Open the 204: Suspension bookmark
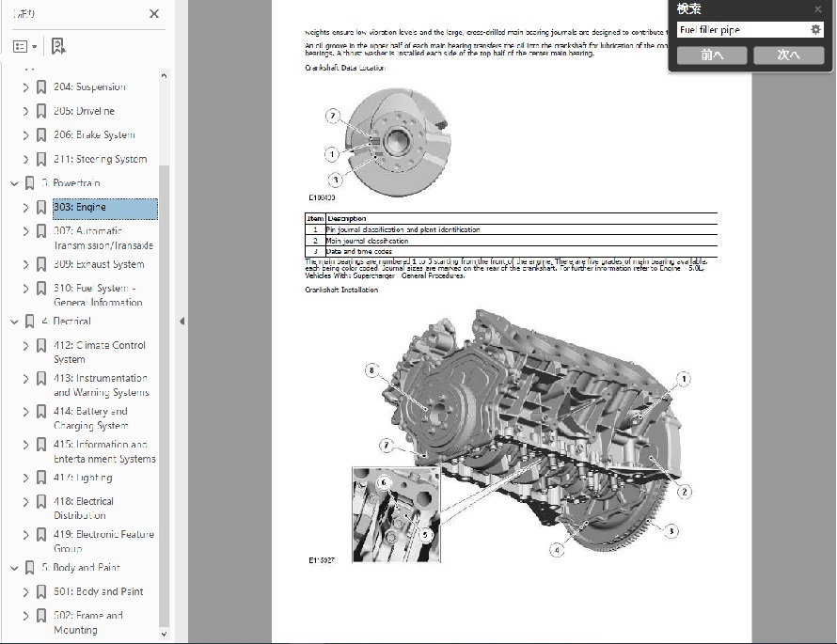837x644 pixels. point(89,87)
